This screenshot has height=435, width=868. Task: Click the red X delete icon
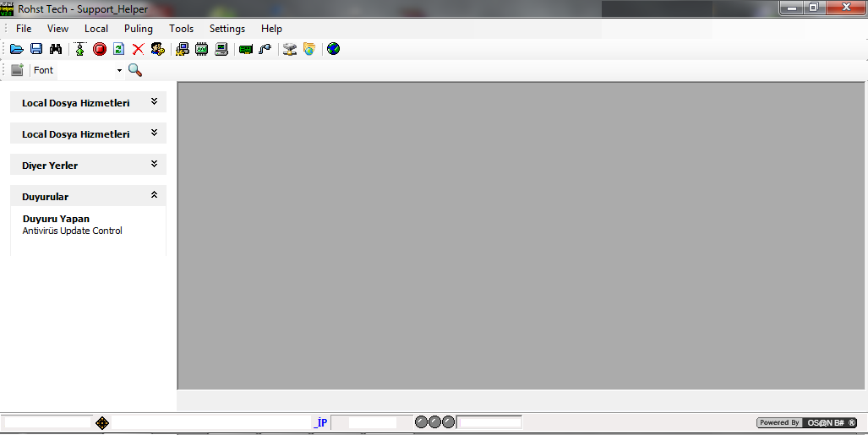tap(138, 49)
